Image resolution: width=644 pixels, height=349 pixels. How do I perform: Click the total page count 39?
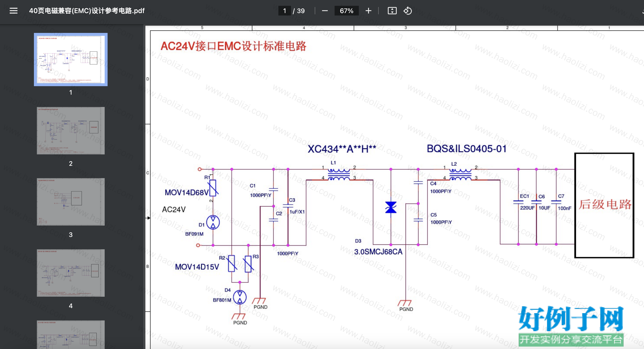pos(301,11)
